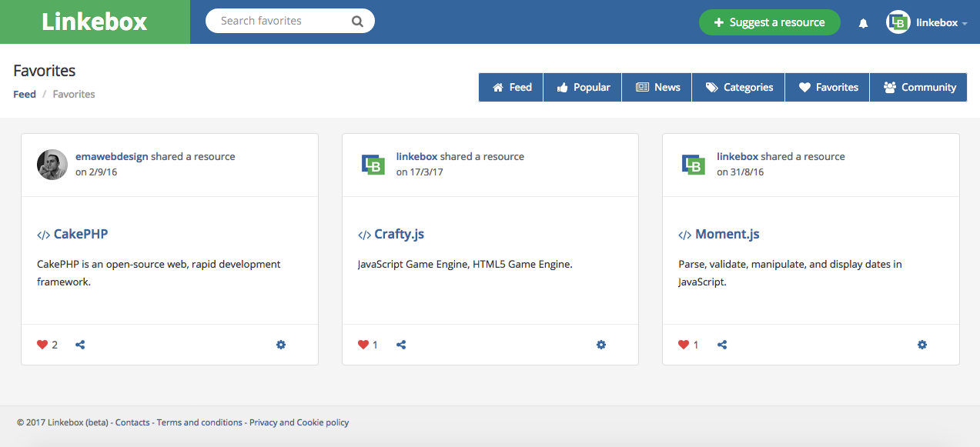Click emawebdesign's profile avatar
The width and height of the screenshot is (980, 447).
[x=52, y=164]
